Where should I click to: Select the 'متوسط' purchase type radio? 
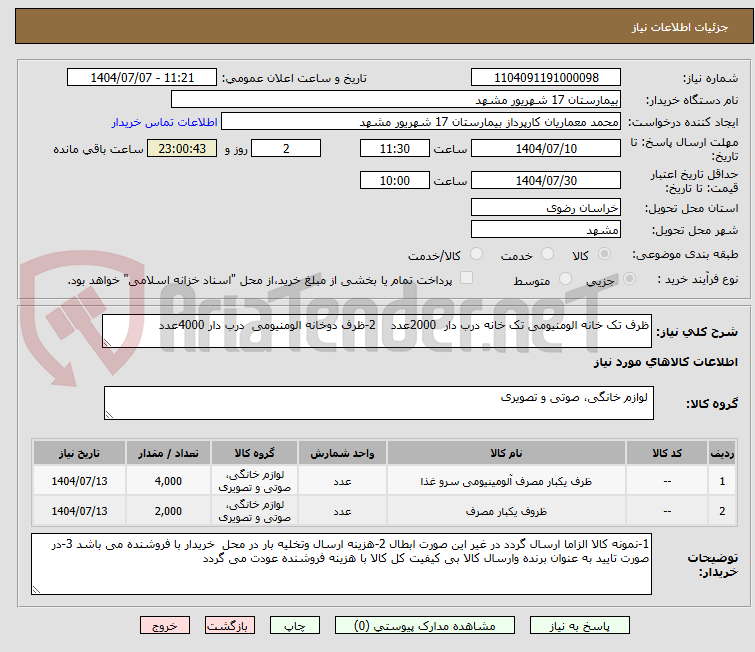coord(566,280)
